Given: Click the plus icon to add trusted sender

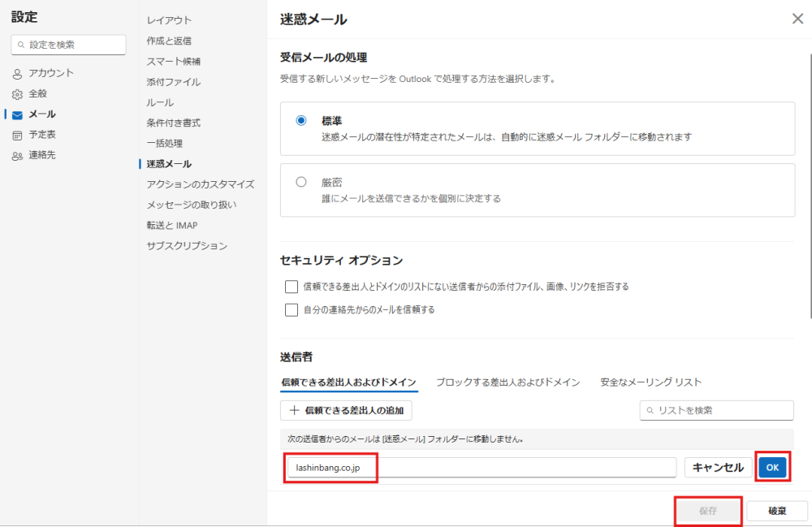Looking at the screenshot, I should [294, 410].
